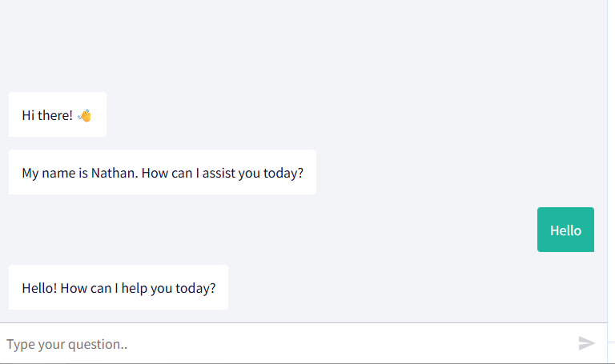Click the word 'Hi' in the first message

pyautogui.click(x=28, y=115)
